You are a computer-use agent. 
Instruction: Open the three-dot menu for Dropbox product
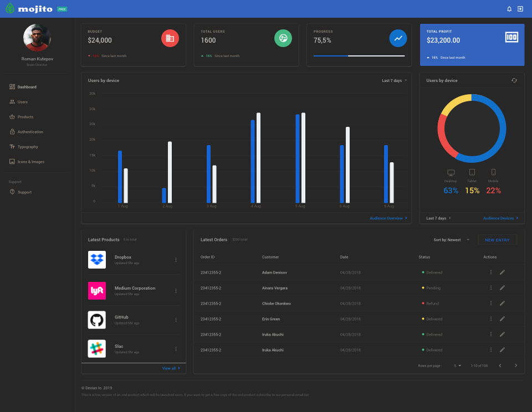pyautogui.click(x=176, y=260)
